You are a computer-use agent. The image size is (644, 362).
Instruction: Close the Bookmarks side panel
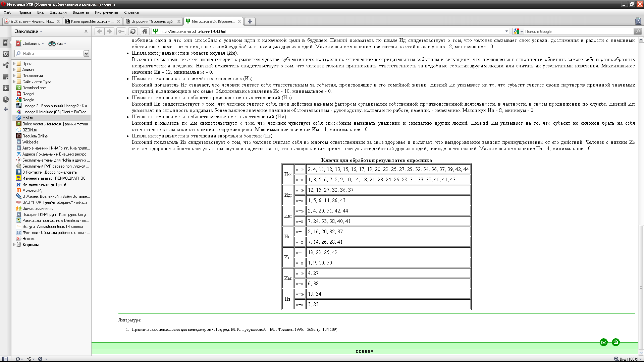coord(86,31)
